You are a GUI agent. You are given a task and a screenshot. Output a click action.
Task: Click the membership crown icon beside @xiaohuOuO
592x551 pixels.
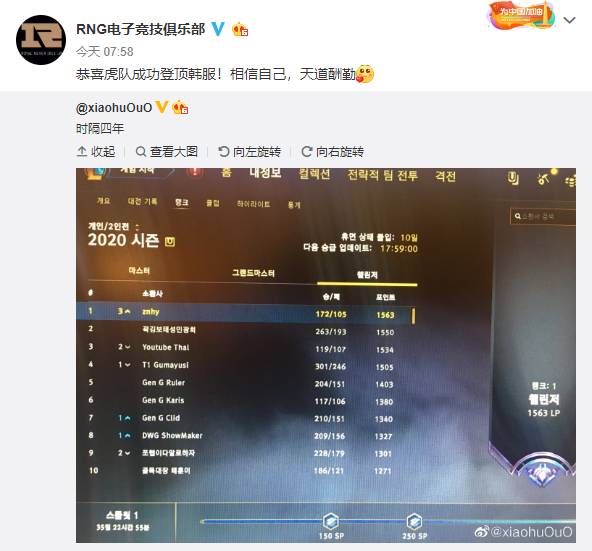pos(180,108)
